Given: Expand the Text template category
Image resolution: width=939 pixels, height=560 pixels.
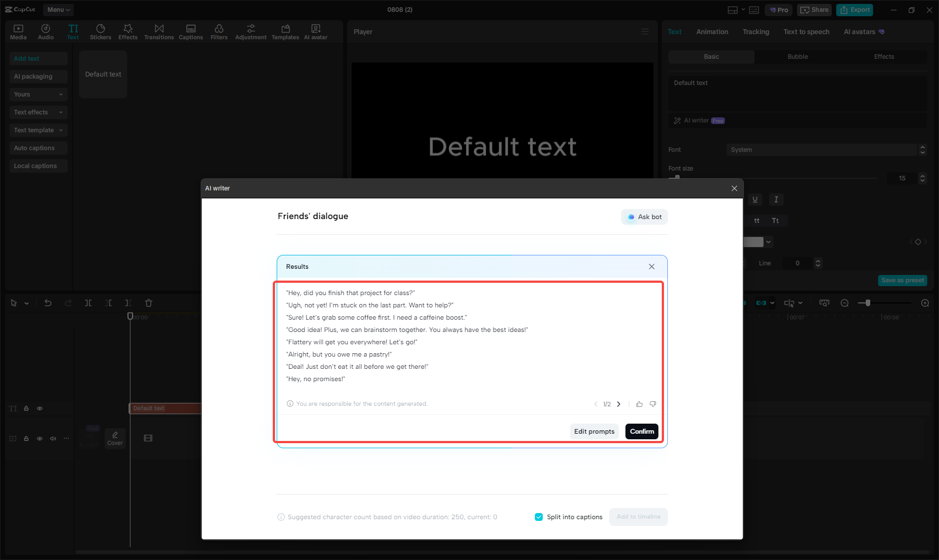Looking at the screenshot, I should pyautogui.click(x=39, y=130).
